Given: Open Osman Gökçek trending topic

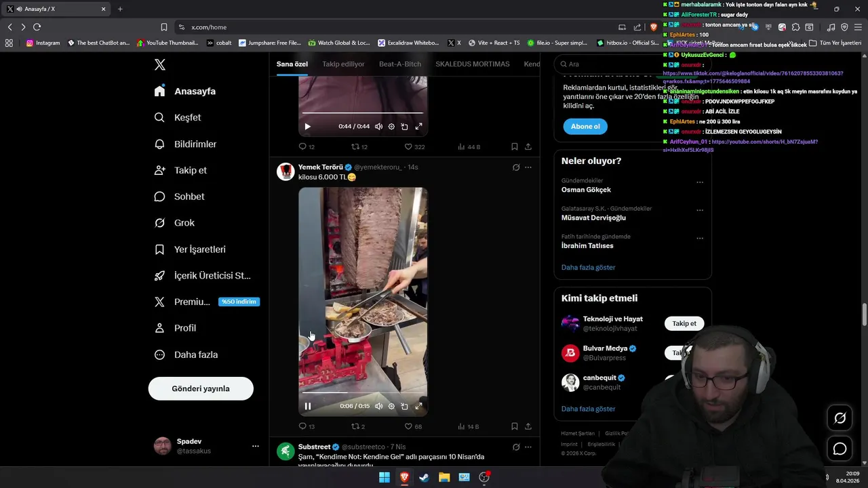Looking at the screenshot, I should pyautogui.click(x=586, y=190).
